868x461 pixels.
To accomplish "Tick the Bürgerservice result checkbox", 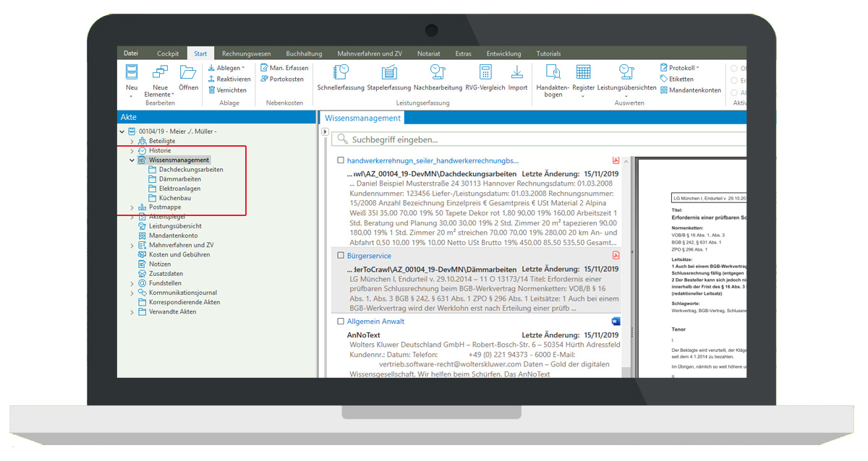I will click(341, 256).
